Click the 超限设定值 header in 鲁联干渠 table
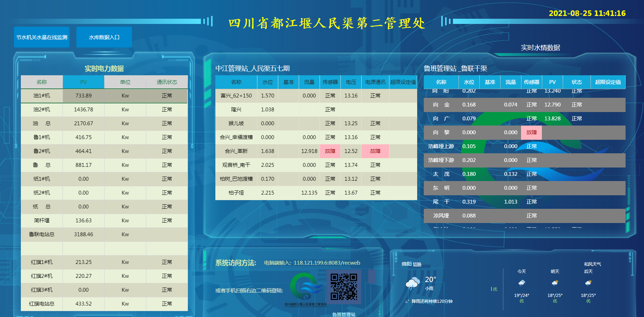 (608, 82)
